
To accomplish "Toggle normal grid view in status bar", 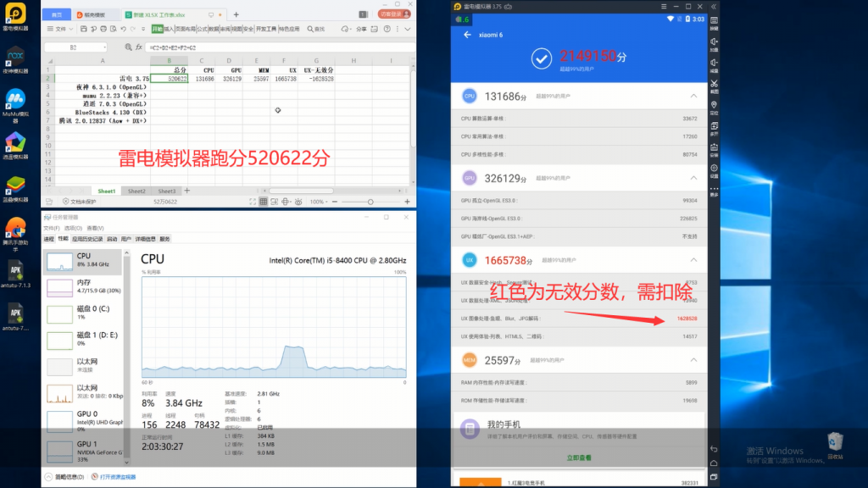I will [263, 202].
